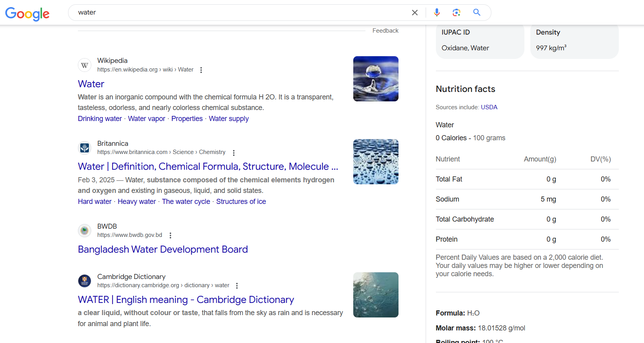The image size is (644, 343).
Task: Click the Britannica favicon icon
Action: click(85, 148)
